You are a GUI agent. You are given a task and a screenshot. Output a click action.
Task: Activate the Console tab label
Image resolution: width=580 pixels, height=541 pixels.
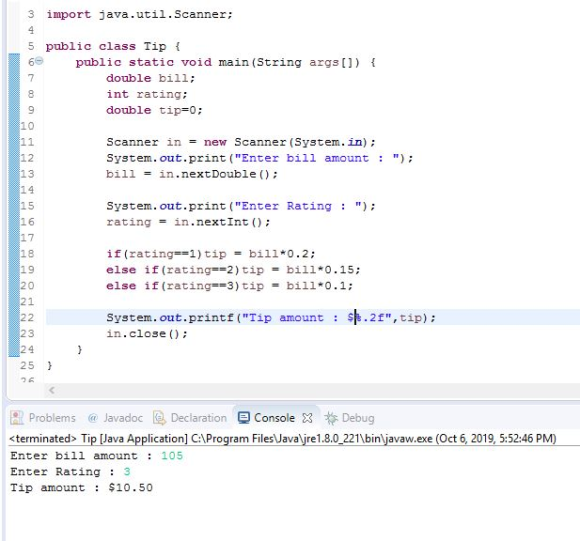click(x=274, y=418)
